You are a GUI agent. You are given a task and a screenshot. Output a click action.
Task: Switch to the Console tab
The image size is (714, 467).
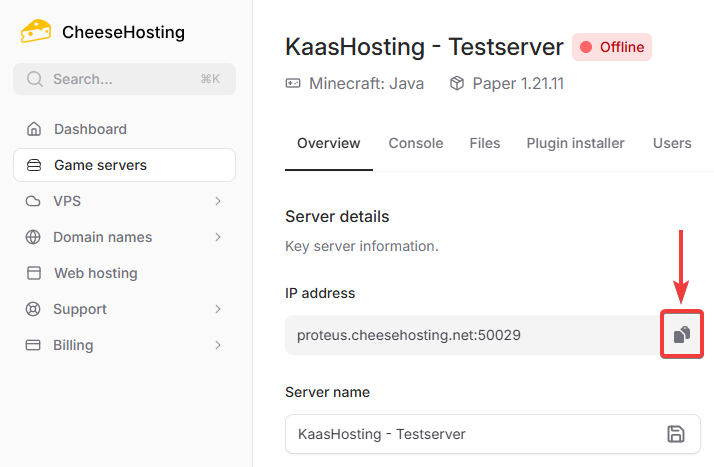point(415,143)
